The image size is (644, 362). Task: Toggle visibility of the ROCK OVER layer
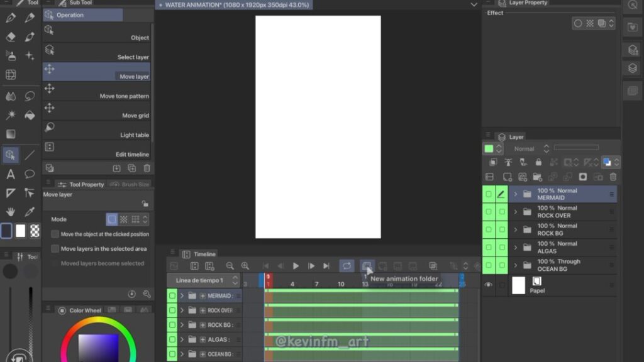(x=488, y=212)
